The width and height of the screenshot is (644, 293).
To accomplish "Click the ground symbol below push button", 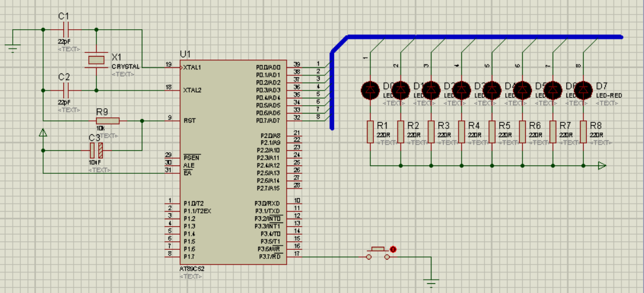I will [431, 283].
